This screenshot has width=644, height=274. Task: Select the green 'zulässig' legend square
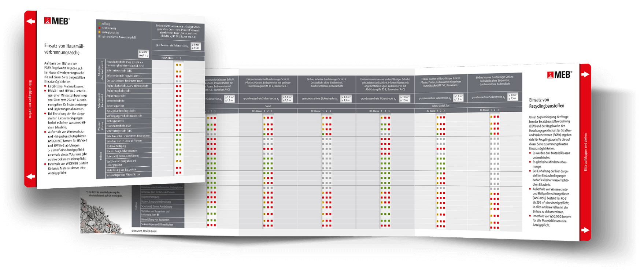[x=99, y=23]
